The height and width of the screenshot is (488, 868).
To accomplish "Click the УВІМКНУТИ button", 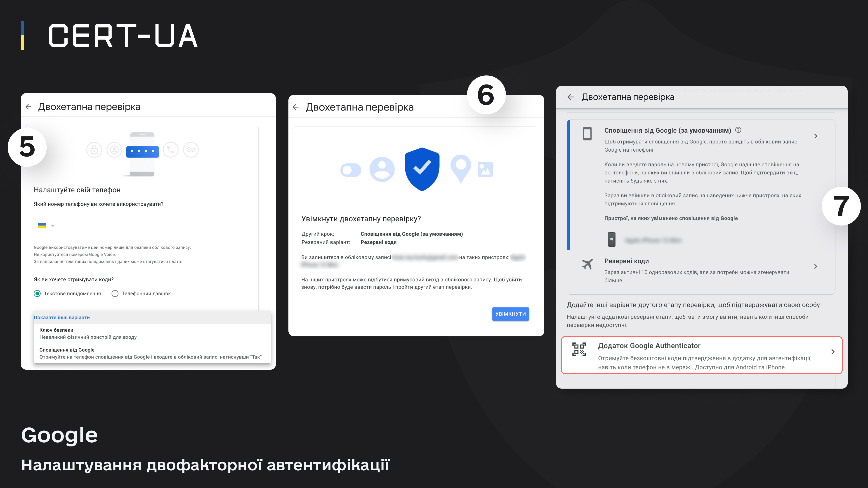I will pos(510,314).
